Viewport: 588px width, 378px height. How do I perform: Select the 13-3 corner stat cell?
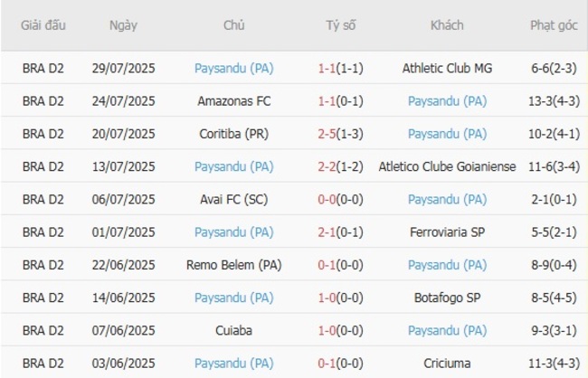coord(552,100)
